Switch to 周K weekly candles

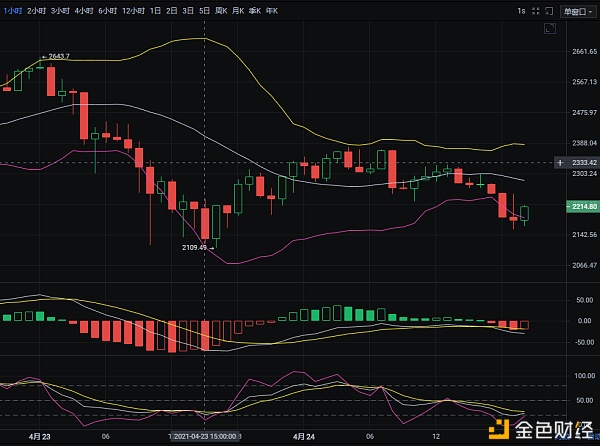(x=224, y=10)
